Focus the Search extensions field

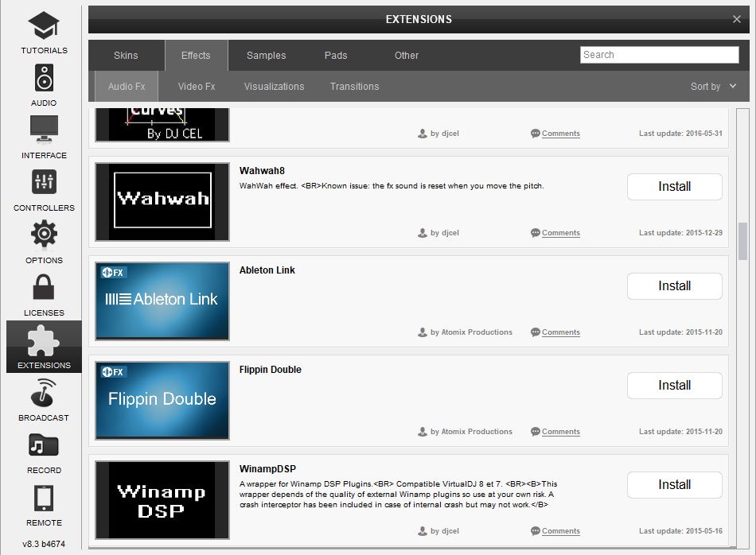point(659,55)
